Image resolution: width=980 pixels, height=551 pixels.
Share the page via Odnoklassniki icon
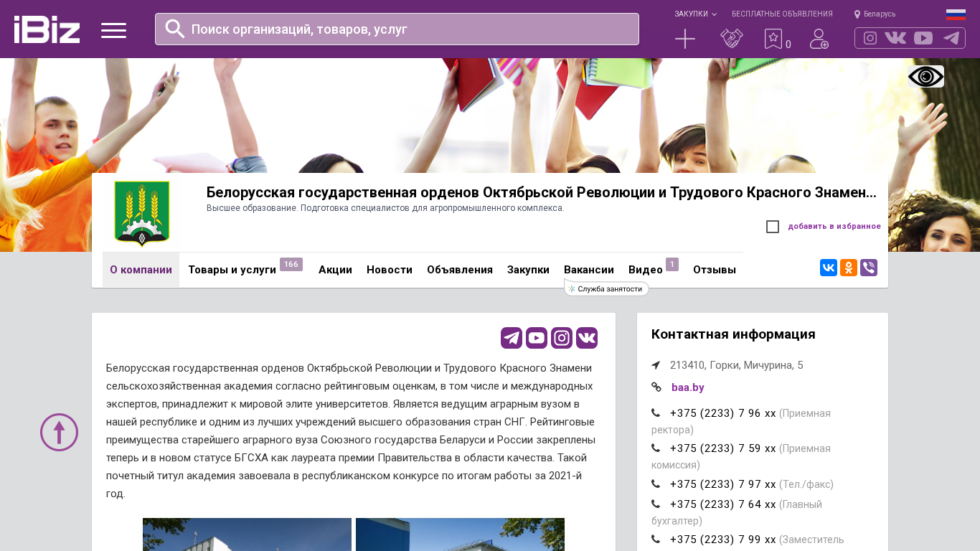tap(849, 268)
